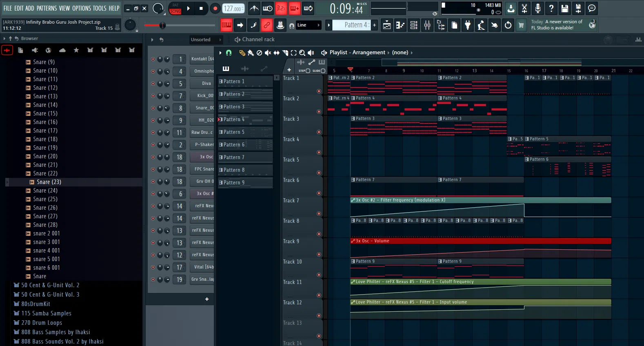Image resolution: width=644 pixels, height=346 pixels.
Task: Toggle the metronome icon
Action: 254,8
